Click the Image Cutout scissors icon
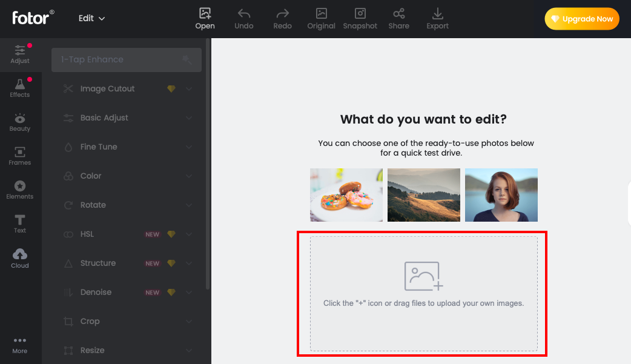631x364 pixels. (x=68, y=88)
